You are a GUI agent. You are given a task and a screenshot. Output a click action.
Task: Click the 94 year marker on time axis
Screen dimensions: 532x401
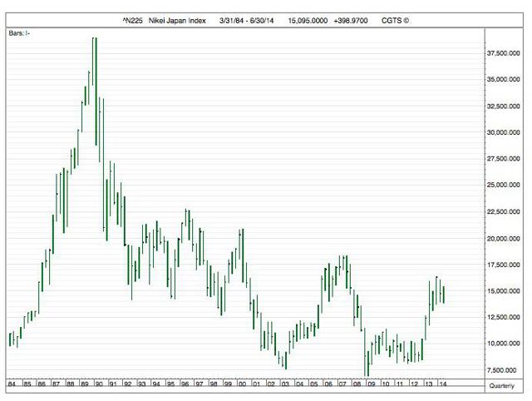[x=156, y=384]
